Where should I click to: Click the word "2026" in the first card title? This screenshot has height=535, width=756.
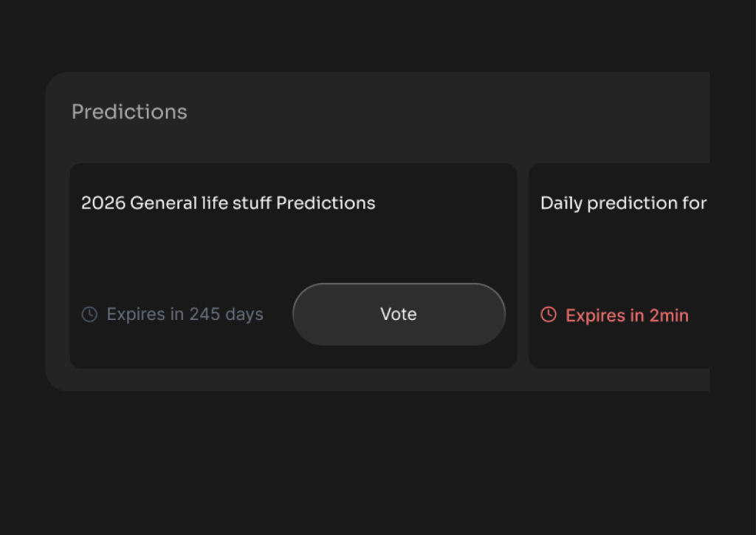point(103,203)
